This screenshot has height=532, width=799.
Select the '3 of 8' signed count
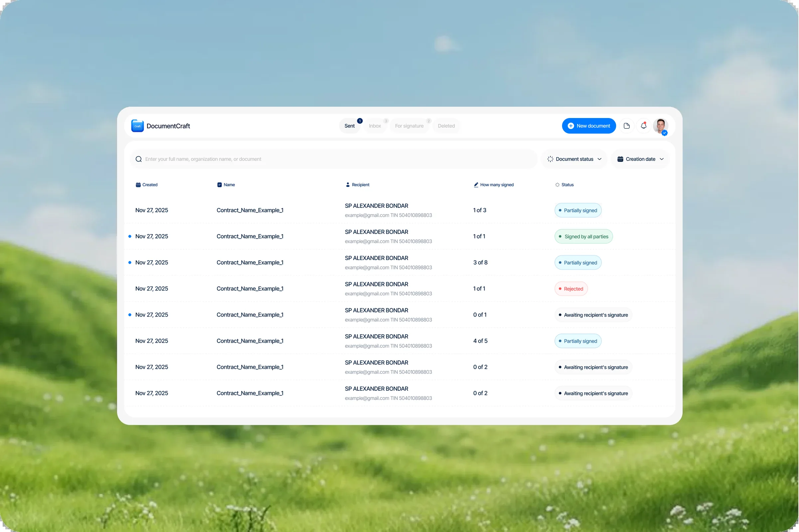pyautogui.click(x=480, y=263)
